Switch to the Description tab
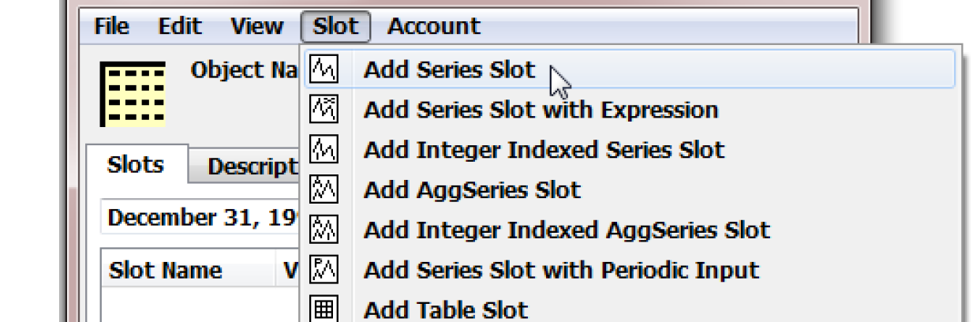 pyautogui.click(x=251, y=167)
